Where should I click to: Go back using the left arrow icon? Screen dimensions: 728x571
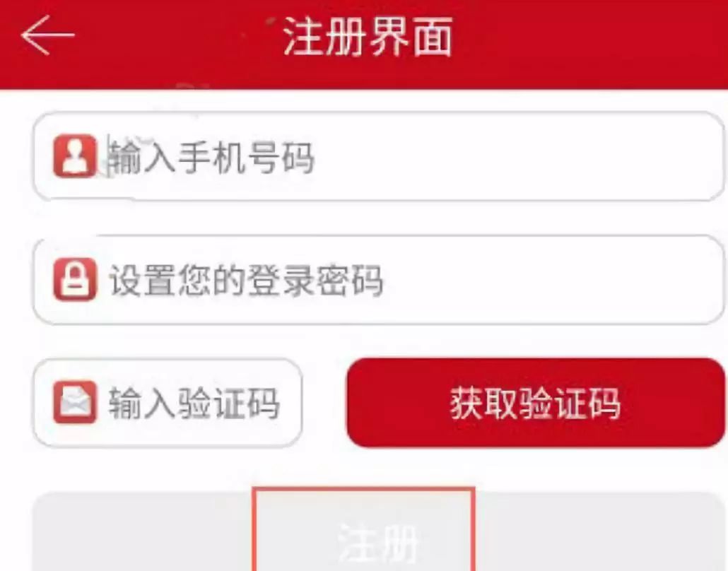(x=47, y=35)
